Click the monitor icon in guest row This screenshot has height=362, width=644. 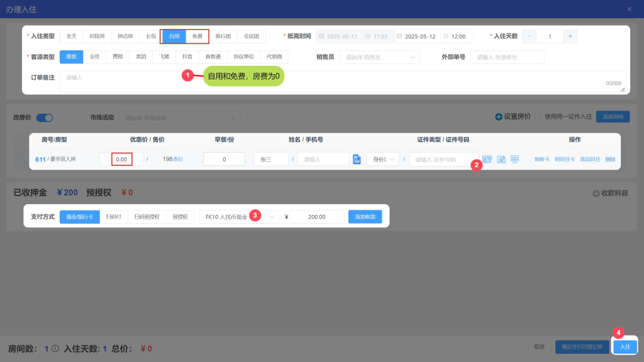click(x=514, y=160)
